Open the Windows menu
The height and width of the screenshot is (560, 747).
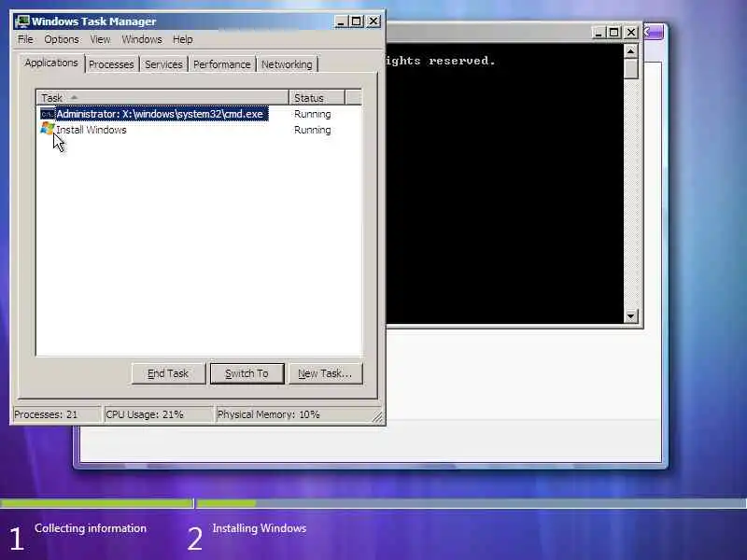pyautogui.click(x=142, y=39)
